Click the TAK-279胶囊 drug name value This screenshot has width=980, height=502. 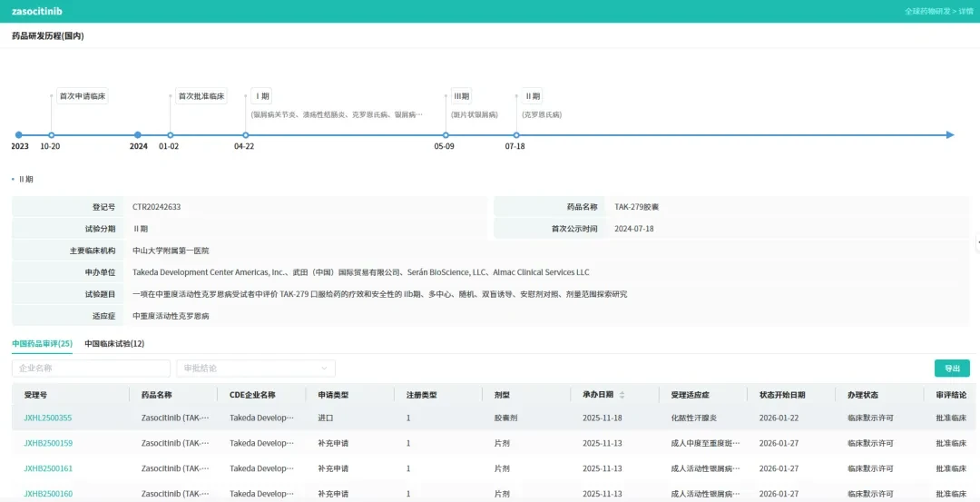(636, 207)
